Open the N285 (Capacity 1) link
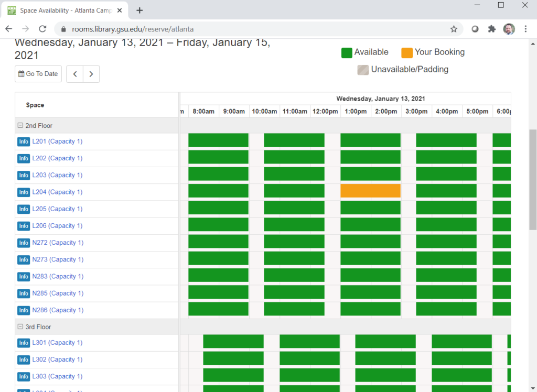This screenshot has height=392, width=537. point(58,293)
